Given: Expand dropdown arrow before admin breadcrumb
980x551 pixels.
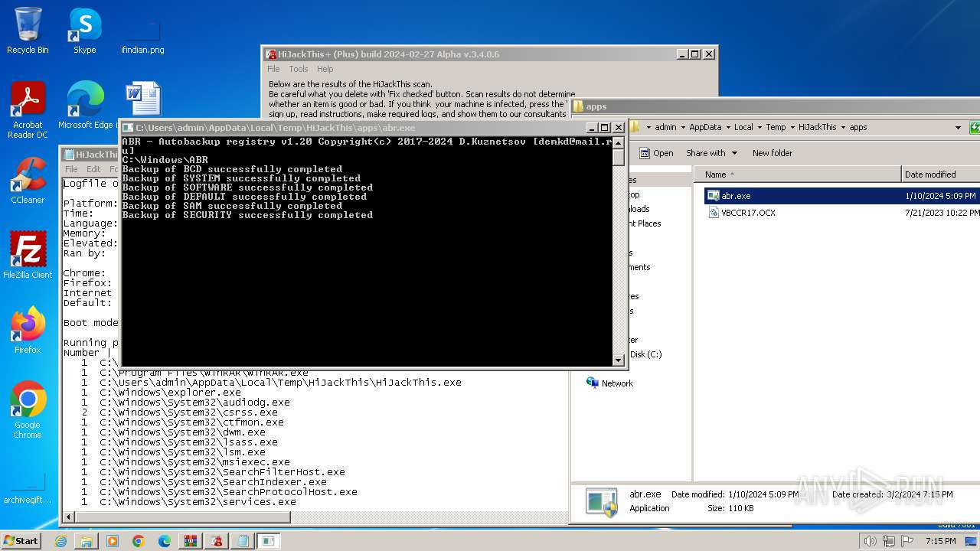Looking at the screenshot, I should (648, 128).
